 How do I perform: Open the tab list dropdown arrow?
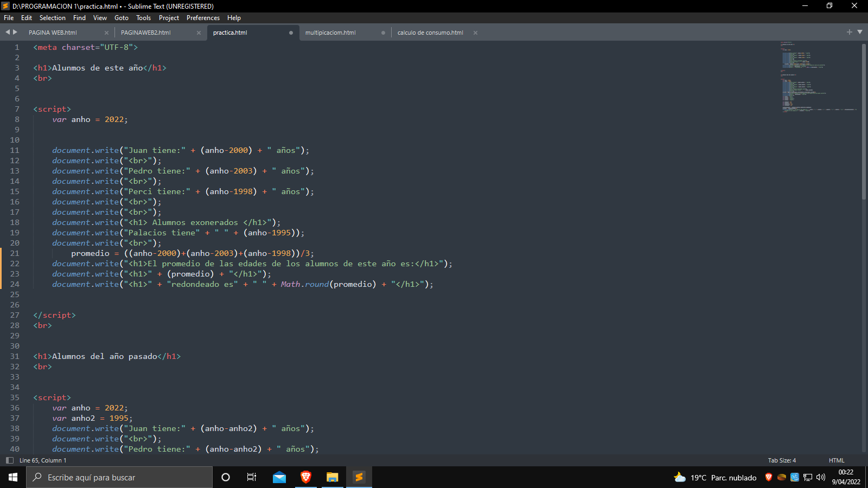click(860, 32)
